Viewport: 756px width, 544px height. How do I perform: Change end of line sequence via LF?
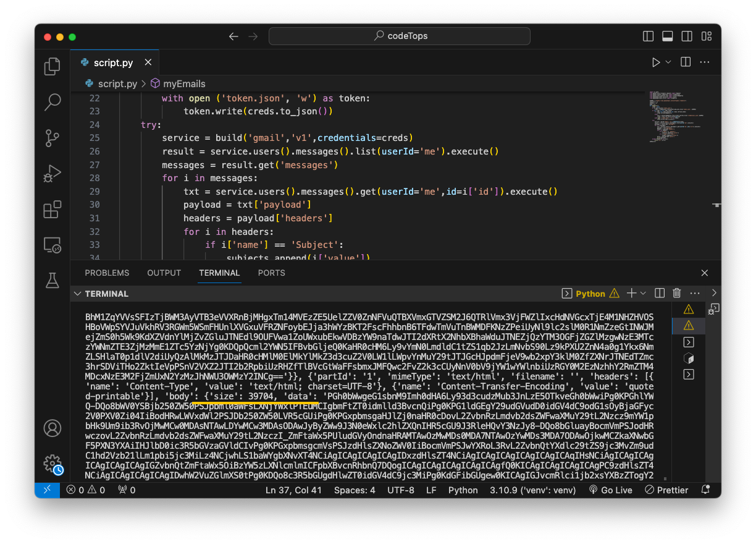(431, 490)
